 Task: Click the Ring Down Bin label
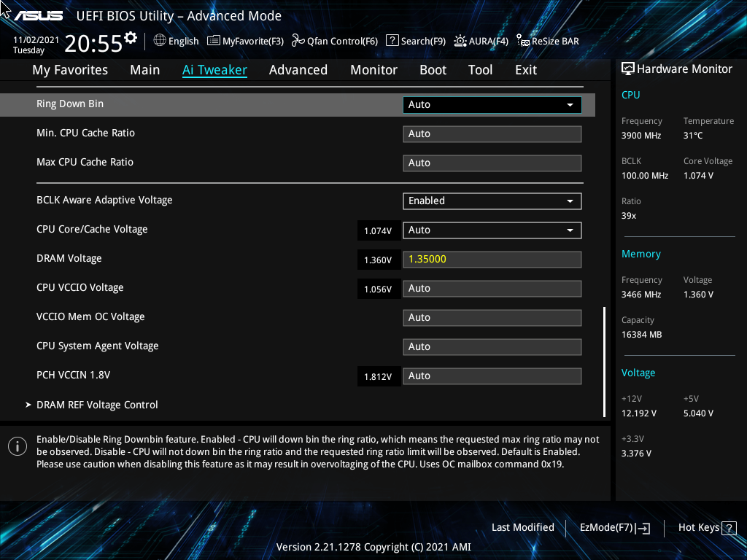tap(70, 104)
